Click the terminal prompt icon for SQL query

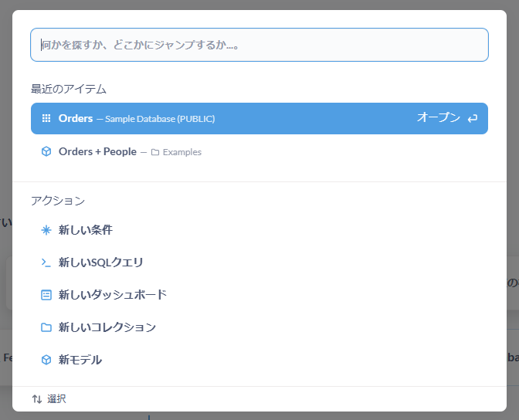tap(46, 262)
